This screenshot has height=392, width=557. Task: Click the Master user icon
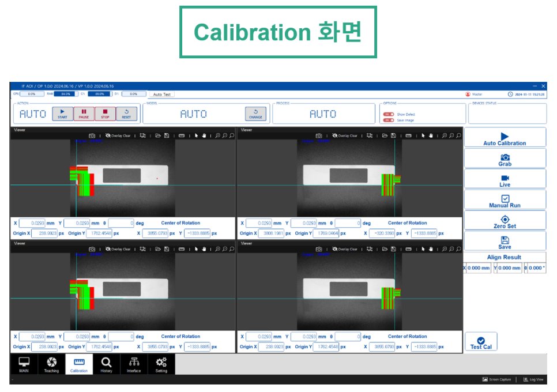(468, 94)
